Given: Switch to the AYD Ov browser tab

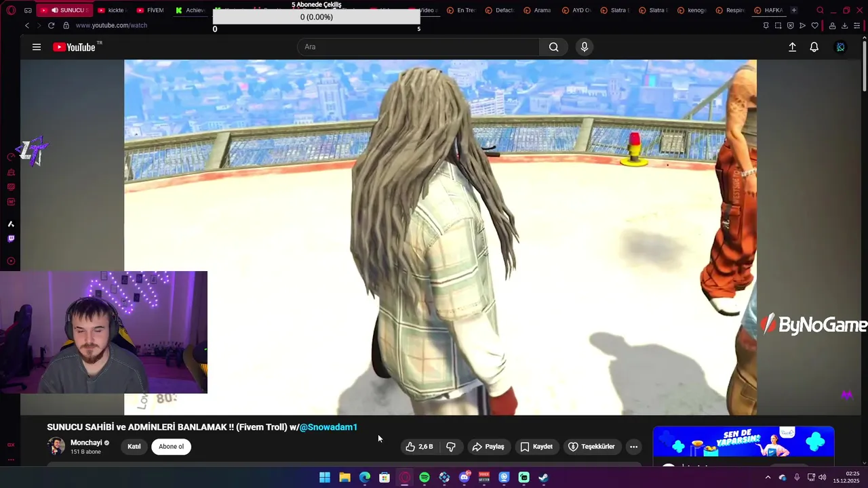Looking at the screenshot, I should point(578,10).
